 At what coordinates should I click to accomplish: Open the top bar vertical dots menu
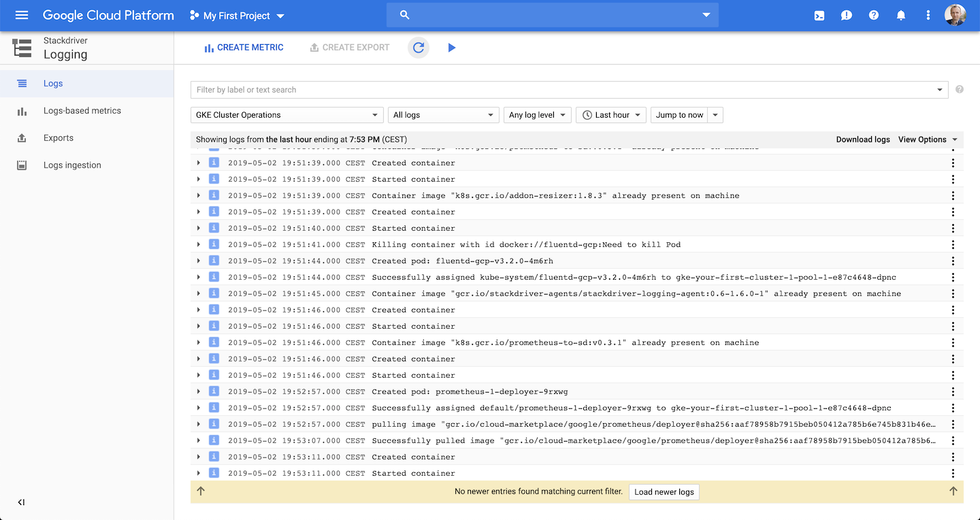928,15
